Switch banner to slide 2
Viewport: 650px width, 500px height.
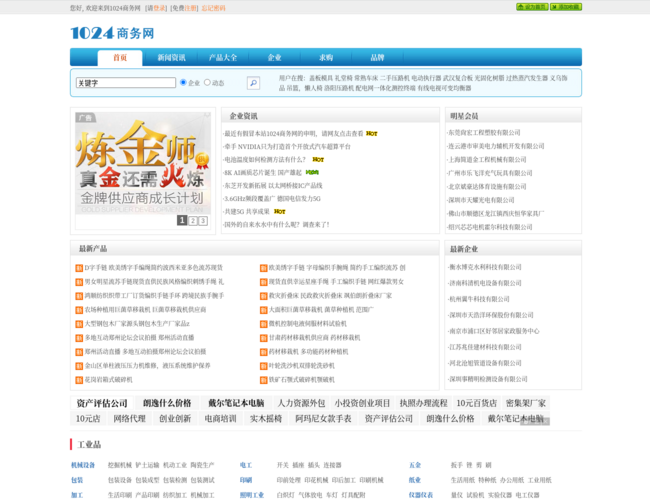(x=192, y=220)
